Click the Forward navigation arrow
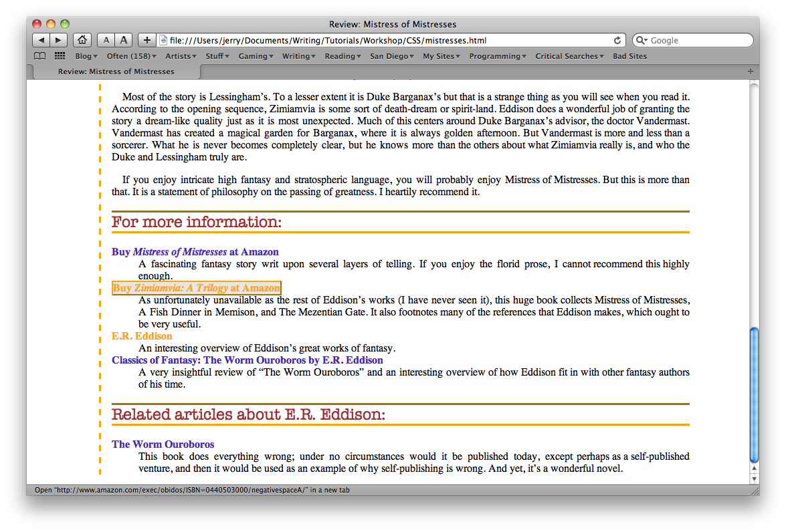Screen dimensions: 786x532 pos(58,40)
